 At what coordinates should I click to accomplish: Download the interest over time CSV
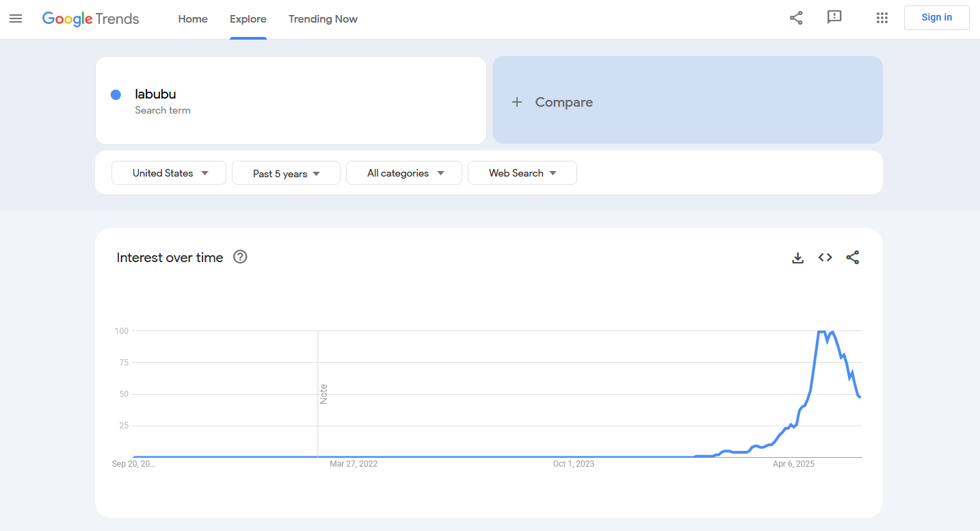point(797,258)
